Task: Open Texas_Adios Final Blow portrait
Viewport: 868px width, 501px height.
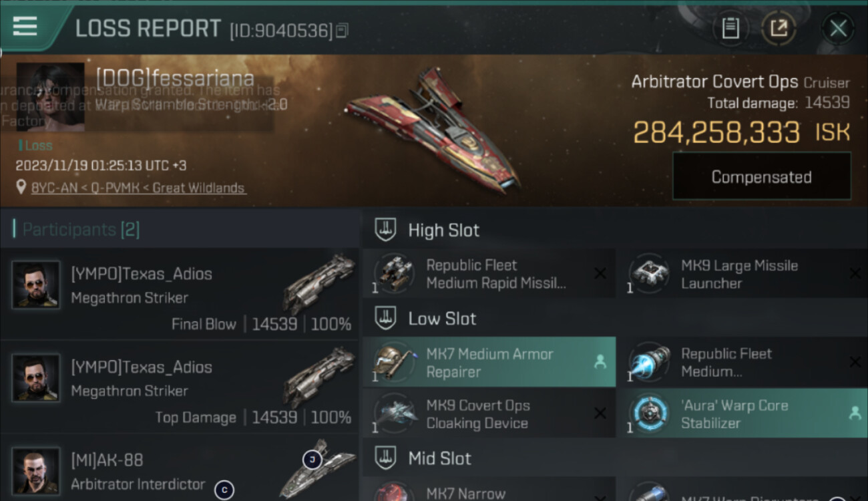Action: pyautogui.click(x=36, y=285)
